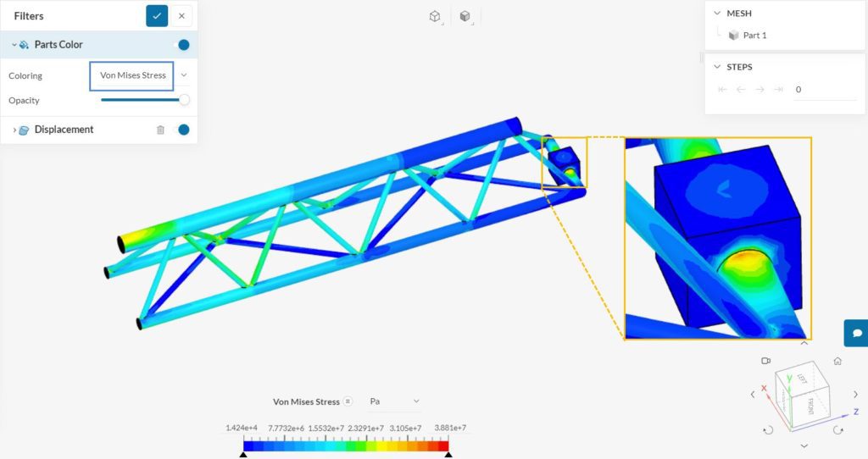Select Part 1 in the mesh tree

click(754, 36)
